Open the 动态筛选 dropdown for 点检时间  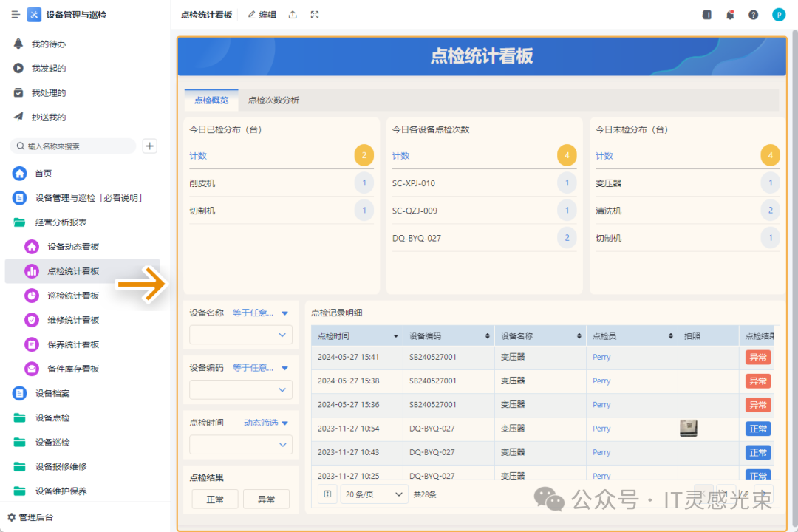(266, 423)
